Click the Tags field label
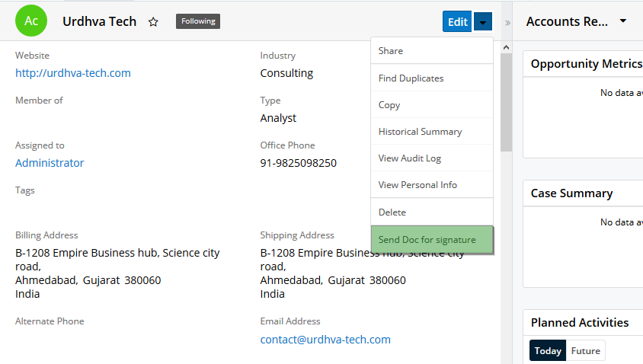Image resolution: width=643 pixels, height=364 pixels. [x=25, y=190]
